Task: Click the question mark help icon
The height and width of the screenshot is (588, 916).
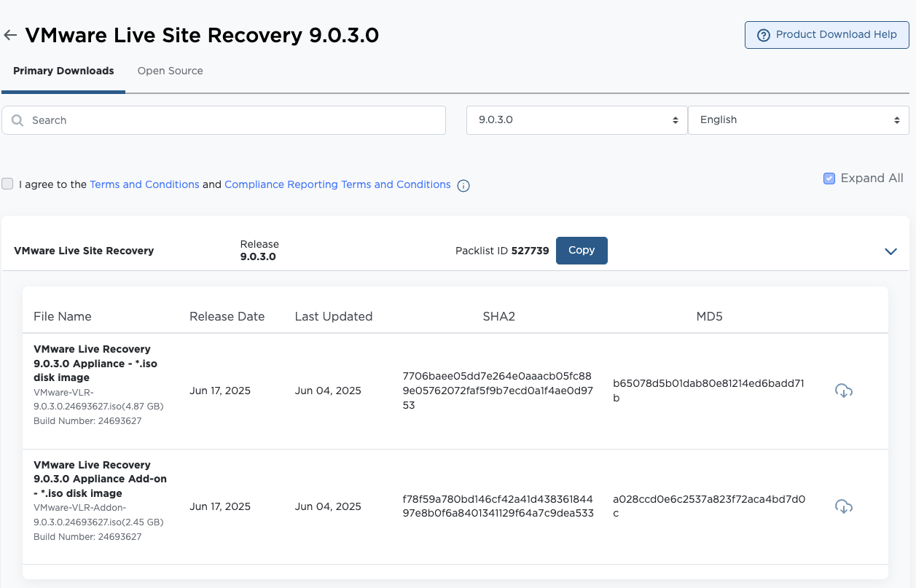Action: tap(763, 35)
